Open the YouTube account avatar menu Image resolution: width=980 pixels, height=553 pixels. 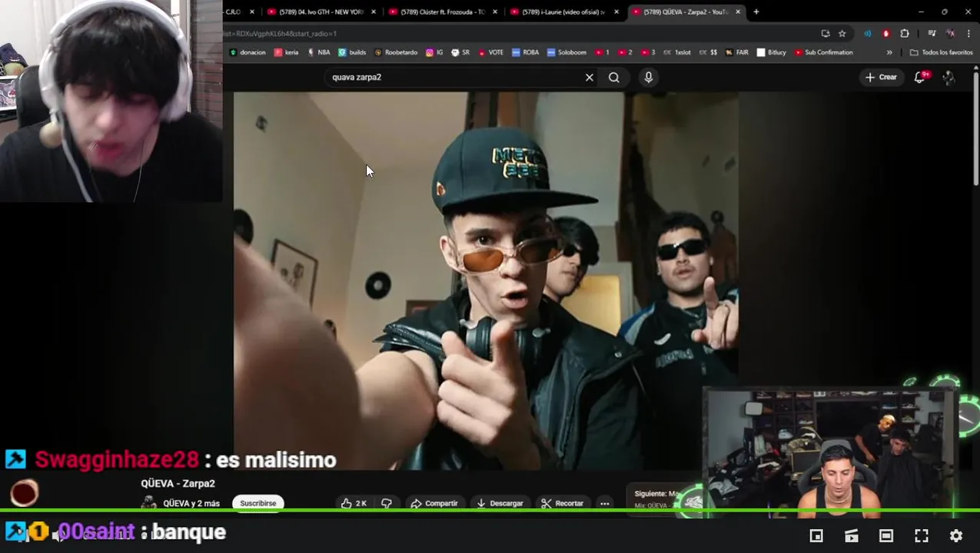[x=948, y=78]
